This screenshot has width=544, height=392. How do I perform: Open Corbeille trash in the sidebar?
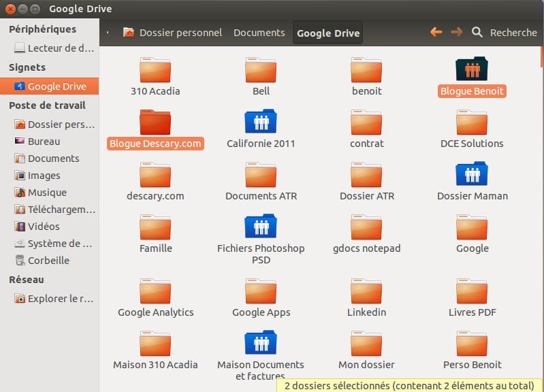coord(50,261)
